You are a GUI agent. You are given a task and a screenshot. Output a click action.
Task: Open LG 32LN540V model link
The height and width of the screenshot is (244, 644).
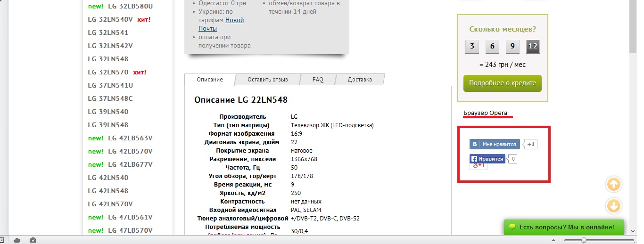point(110,19)
